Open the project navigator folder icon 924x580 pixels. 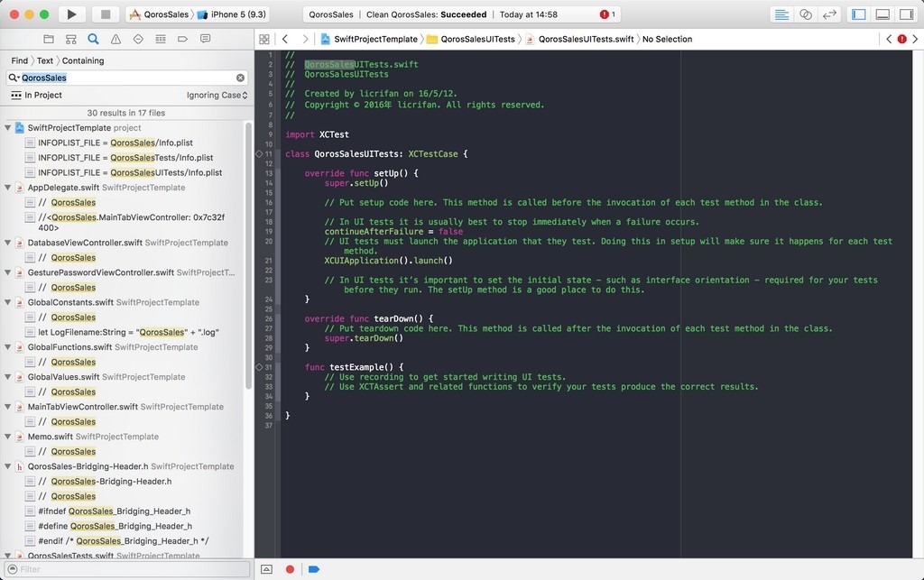click(49, 39)
